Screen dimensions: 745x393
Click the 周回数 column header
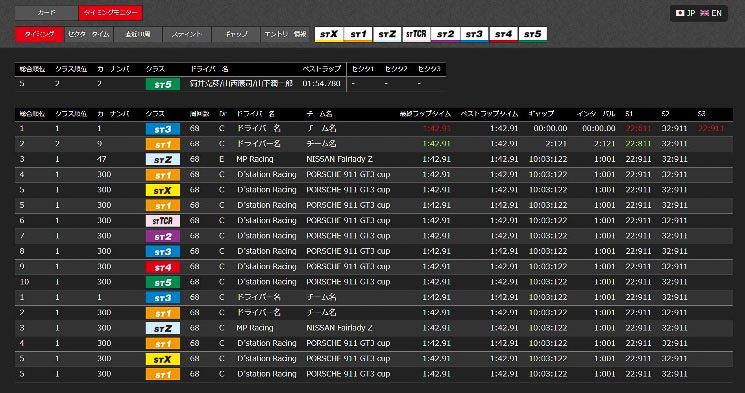click(x=199, y=114)
